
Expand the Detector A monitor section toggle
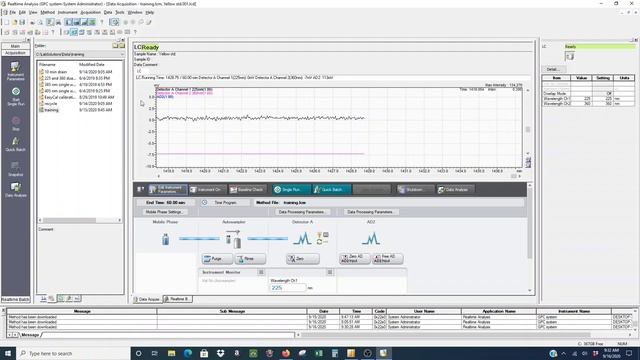pos(330,272)
